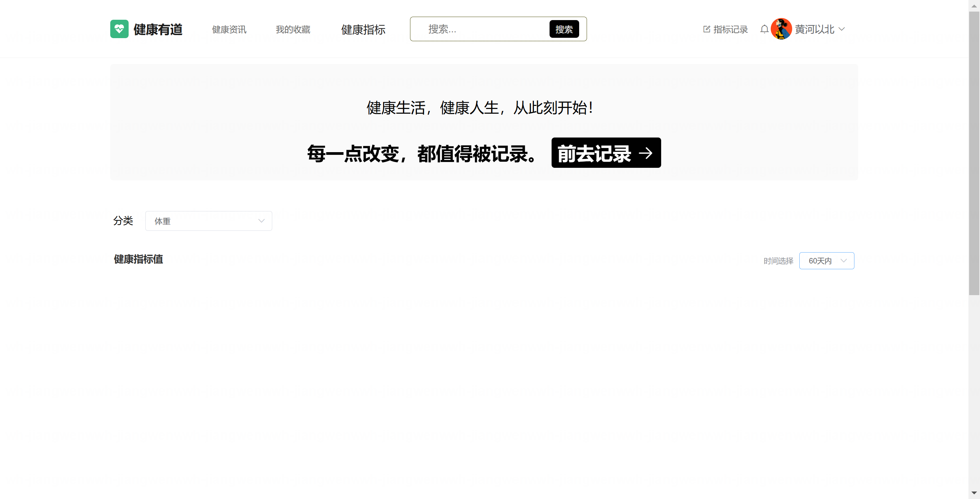The width and height of the screenshot is (980, 499).
Task: Click the scrollbar up arrow
Action: [x=974, y=6]
